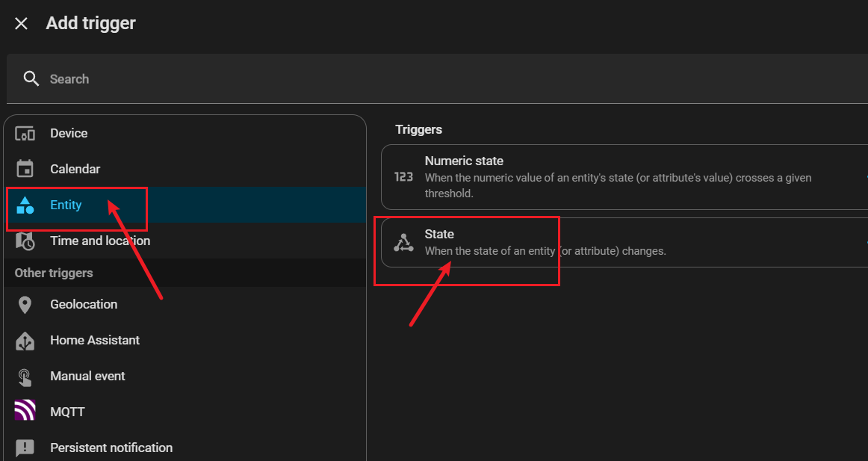The width and height of the screenshot is (868, 461).
Task: Click the 123 Numeric state icon
Action: (x=403, y=177)
